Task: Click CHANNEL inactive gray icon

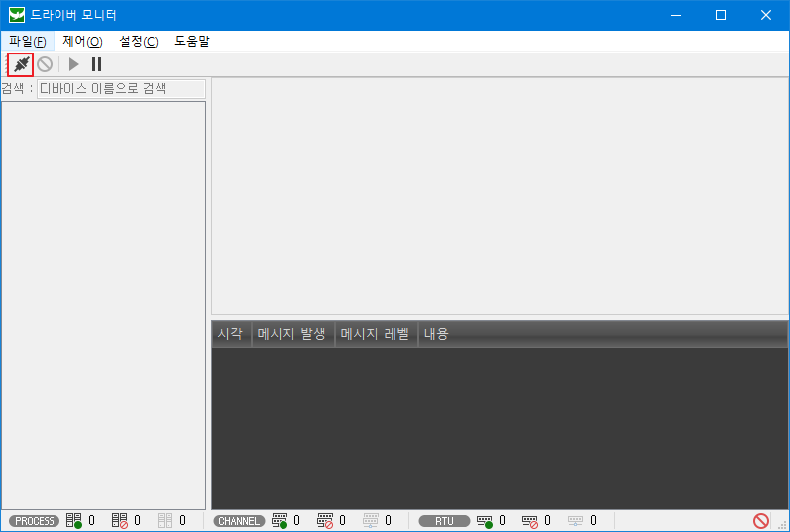Action: click(x=371, y=520)
